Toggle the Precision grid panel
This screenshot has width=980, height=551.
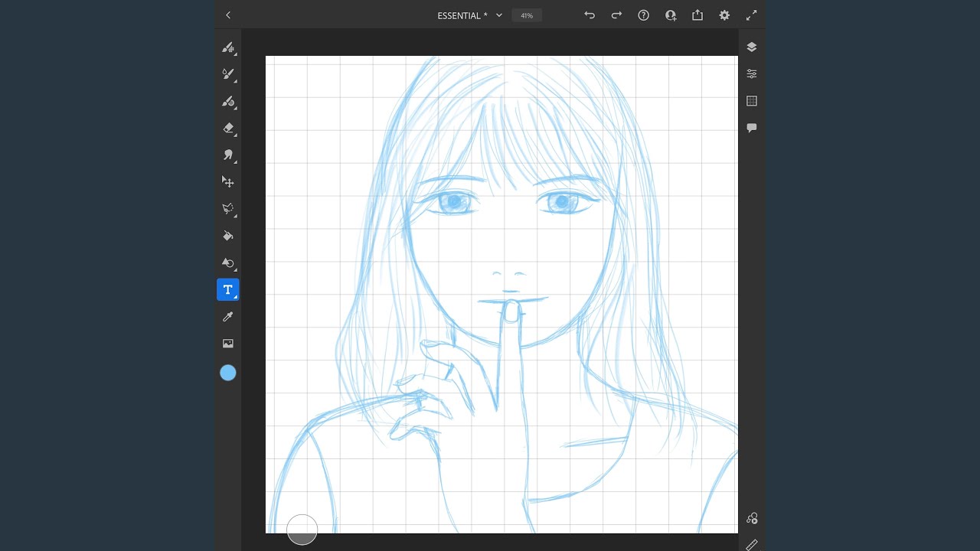pos(752,101)
